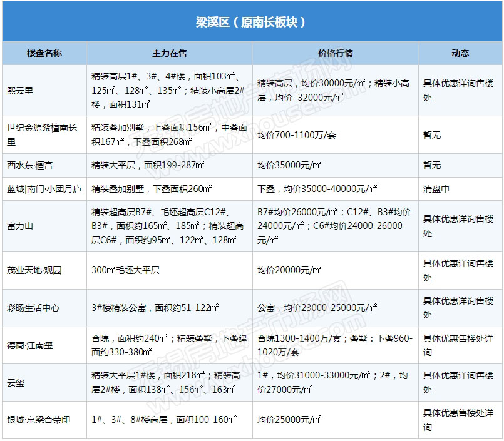Click the cell "3#楼精装公寓，面积约51-122㎡"
Screen dimensions: 504x441
pyautogui.click(x=155, y=308)
